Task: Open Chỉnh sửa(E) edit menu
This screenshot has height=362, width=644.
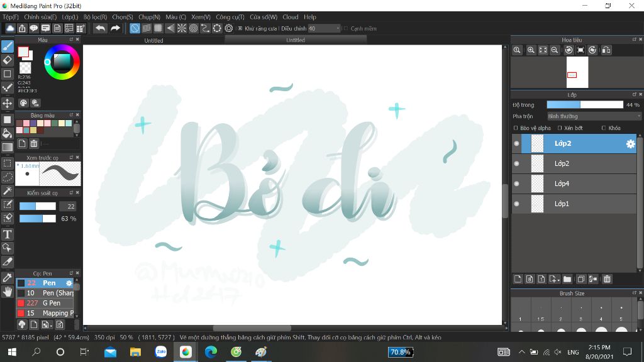Action: (40, 17)
